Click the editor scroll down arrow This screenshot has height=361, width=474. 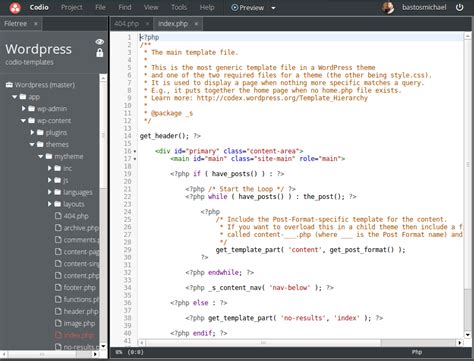[x=468, y=335]
